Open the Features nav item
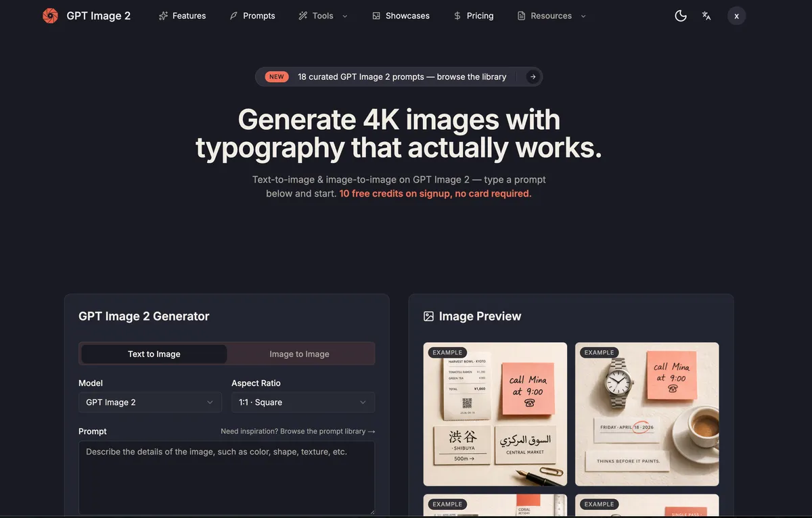The image size is (812, 518). [182, 16]
